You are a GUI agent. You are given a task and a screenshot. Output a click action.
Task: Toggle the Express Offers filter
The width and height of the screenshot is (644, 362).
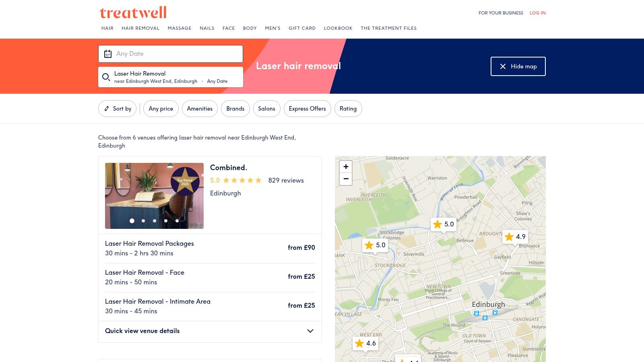point(307,109)
